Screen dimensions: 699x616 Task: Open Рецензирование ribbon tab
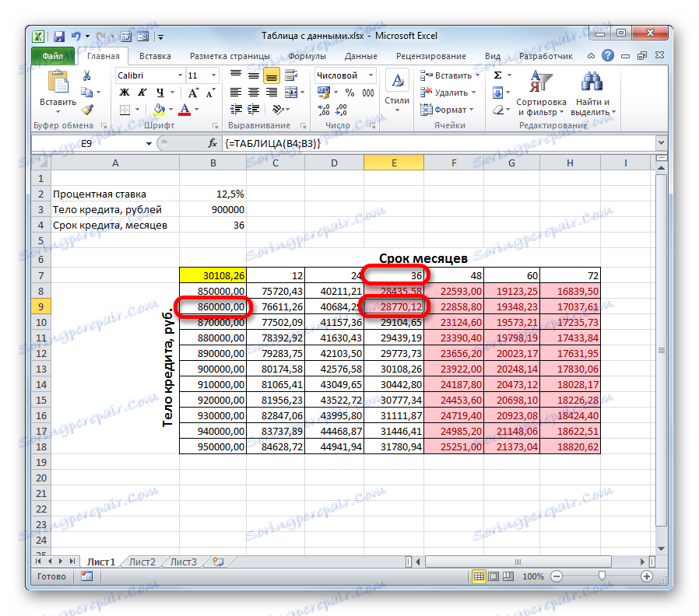coord(430,56)
